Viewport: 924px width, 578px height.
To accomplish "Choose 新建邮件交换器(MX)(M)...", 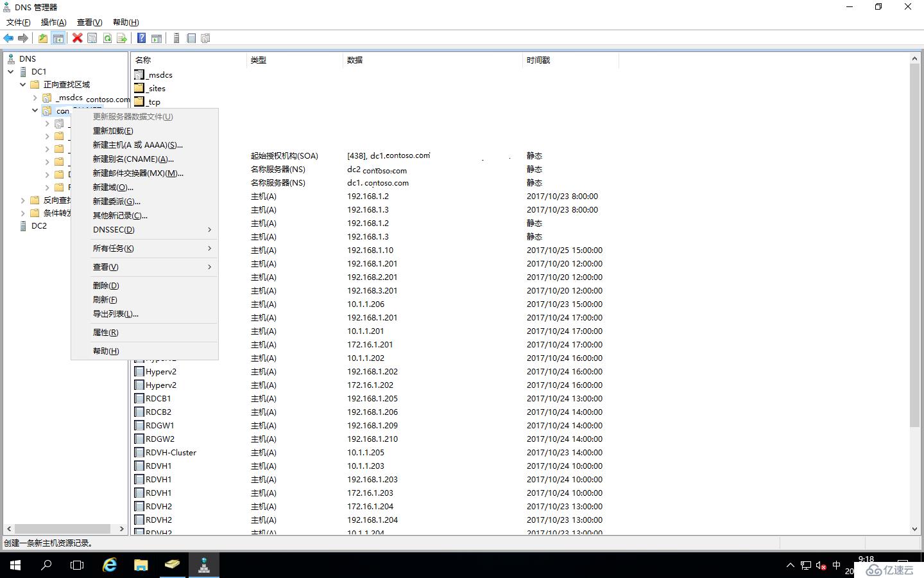I will point(144,173).
